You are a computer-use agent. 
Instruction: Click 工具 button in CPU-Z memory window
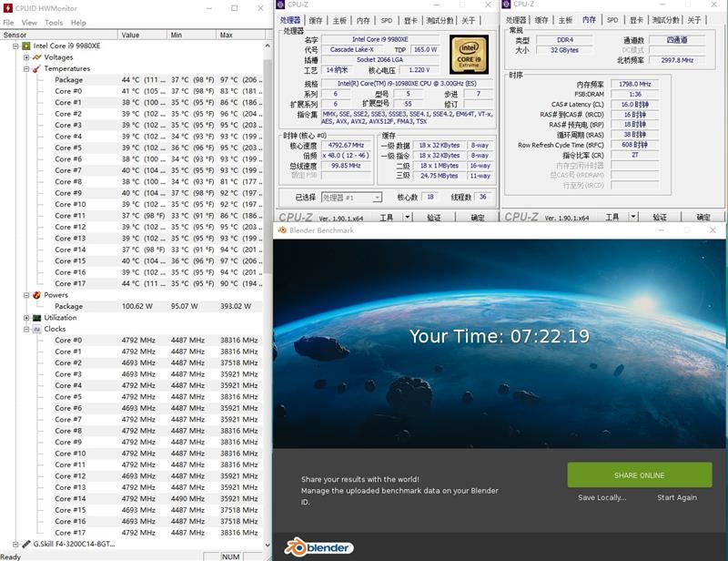[612, 217]
